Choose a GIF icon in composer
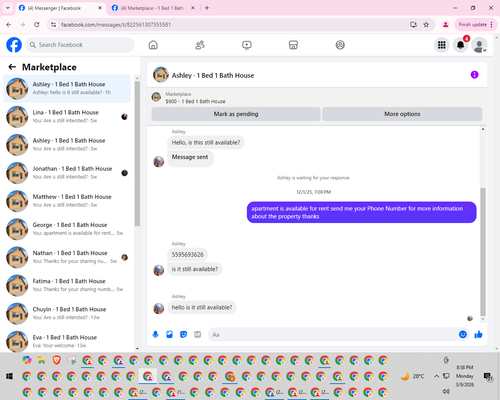The image size is (500, 400). click(x=198, y=334)
